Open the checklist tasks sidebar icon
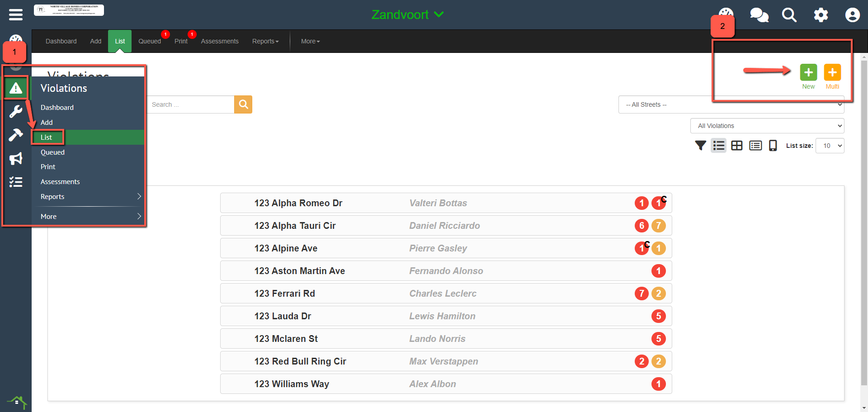Screen dimensions: 868x412 [x=16, y=182]
